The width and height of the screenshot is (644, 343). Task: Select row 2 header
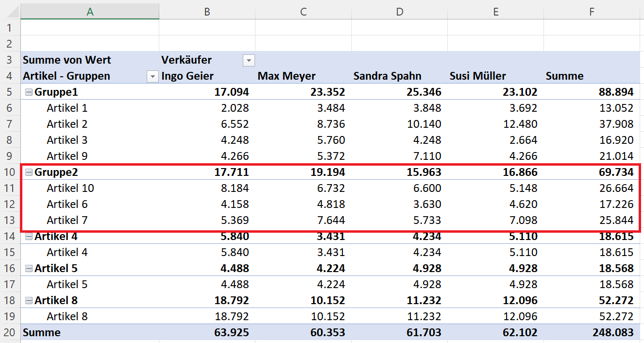point(10,44)
